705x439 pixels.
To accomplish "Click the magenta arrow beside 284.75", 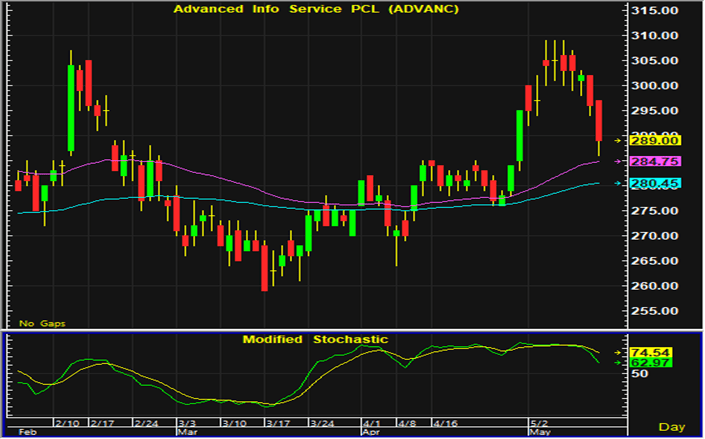I will [x=617, y=161].
